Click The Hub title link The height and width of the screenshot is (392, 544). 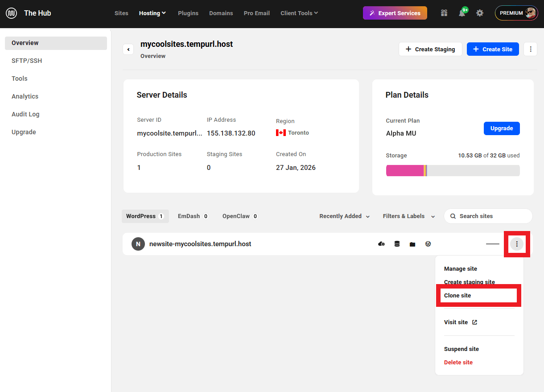click(37, 13)
